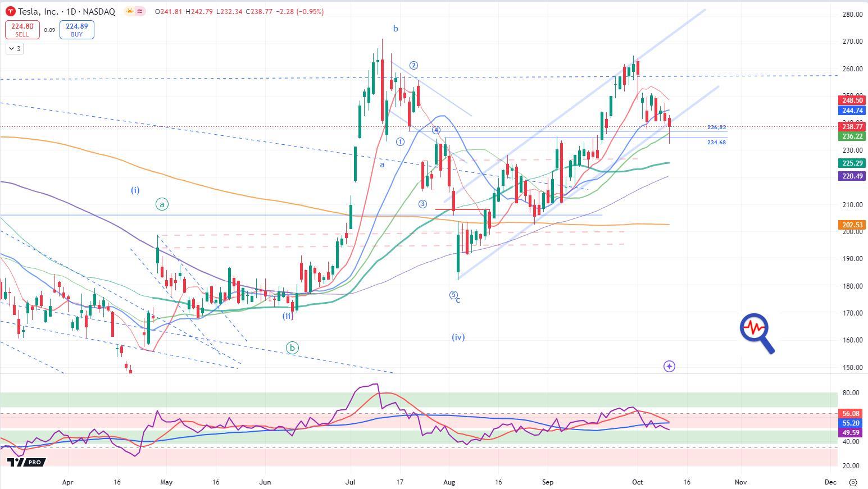Click the TradingView PRO logo
Screen dimensions: 868x489
[26, 462]
